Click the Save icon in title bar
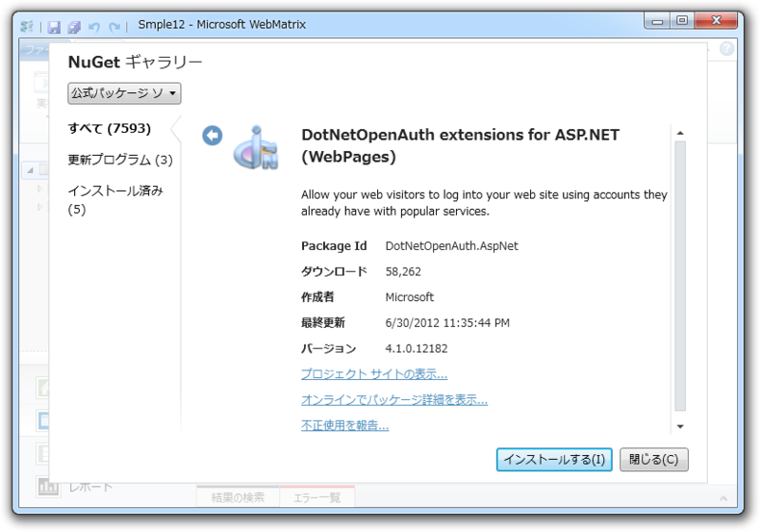The width and height of the screenshot is (760, 532). click(x=54, y=27)
